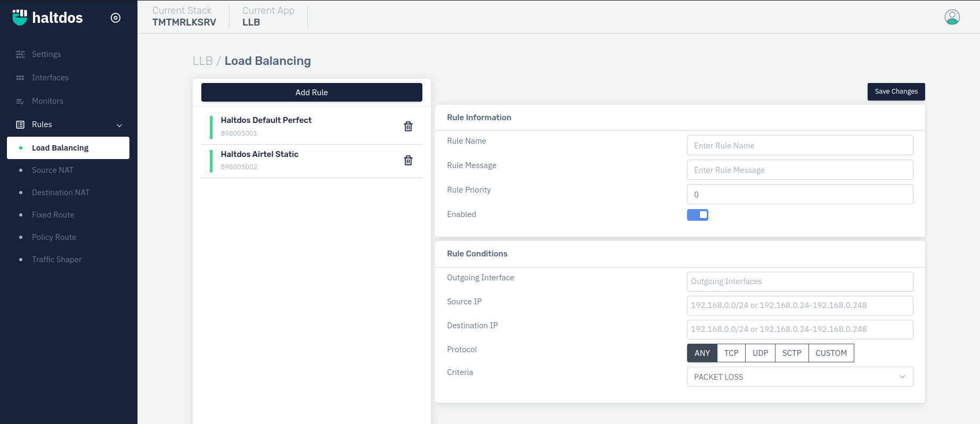Focus the Rule Message input field
This screenshot has width=980, height=424.
(x=800, y=170)
